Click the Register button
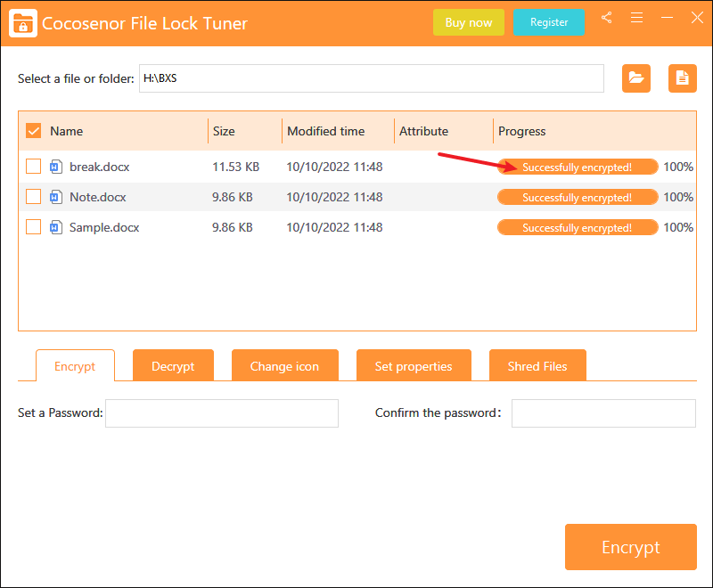Image resolution: width=713 pixels, height=588 pixels. click(549, 22)
